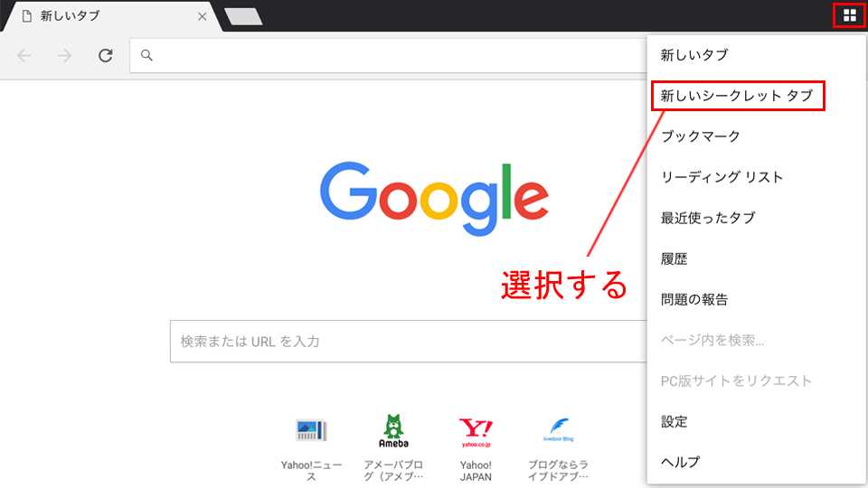
Task: Click the Yahoo!ニュース label text
Action: [311, 470]
